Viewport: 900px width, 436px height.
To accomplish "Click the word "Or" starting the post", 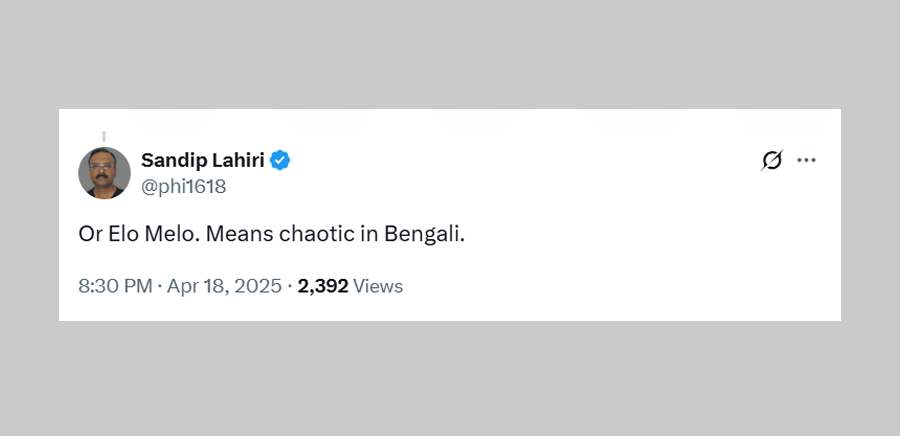I will (89, 235).
